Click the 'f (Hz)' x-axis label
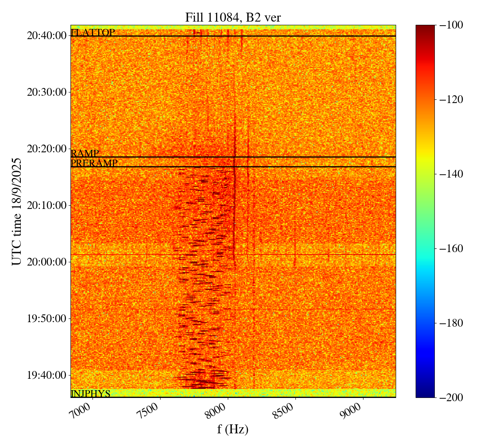489x448 pixels. 233,429
